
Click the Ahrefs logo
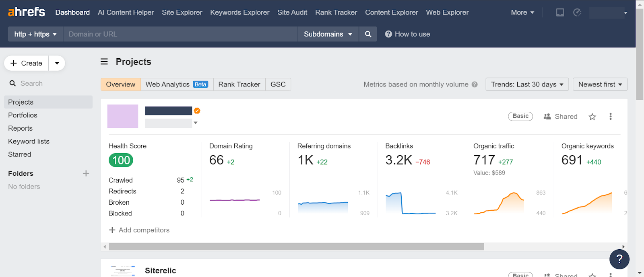point(27,12)
